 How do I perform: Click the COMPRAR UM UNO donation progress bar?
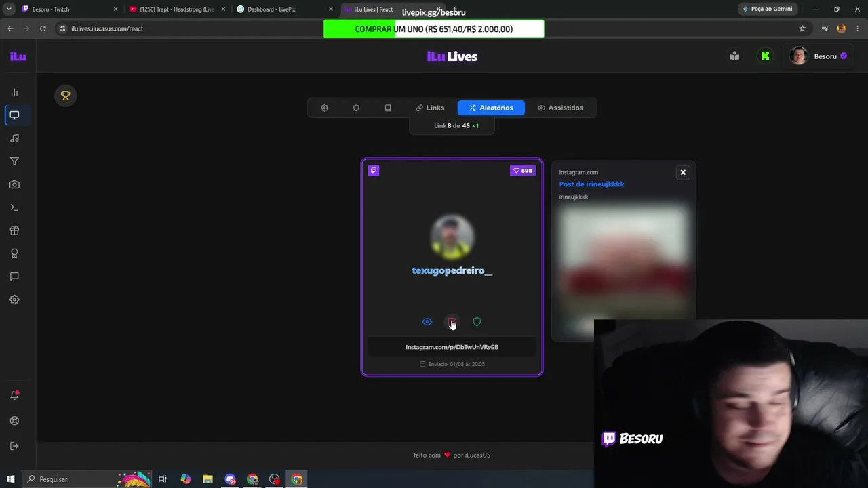click(x=434, y=29)
